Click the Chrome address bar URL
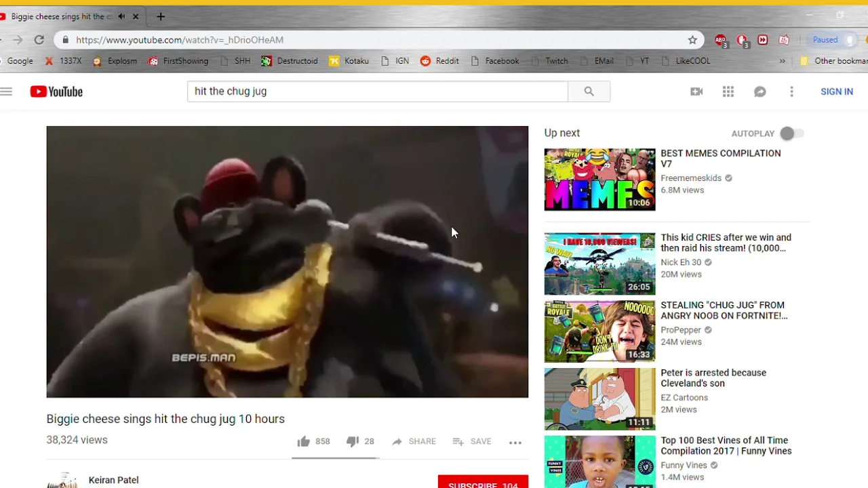The image size is (868, 488). pyautogui.click(x=180, y=40)
